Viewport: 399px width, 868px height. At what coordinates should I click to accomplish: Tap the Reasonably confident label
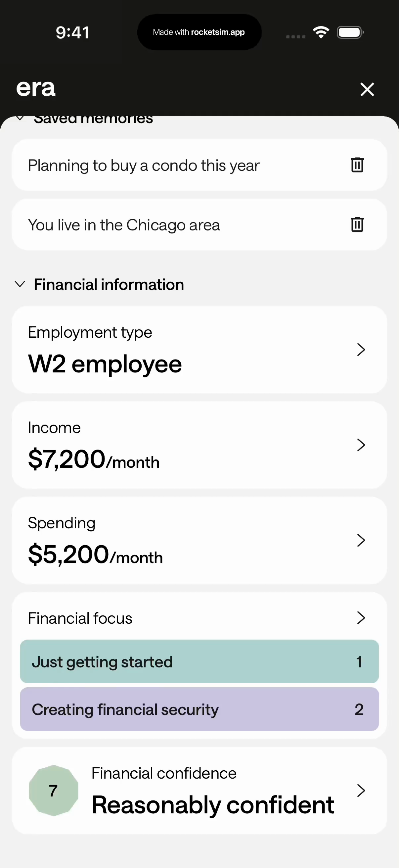213,805
